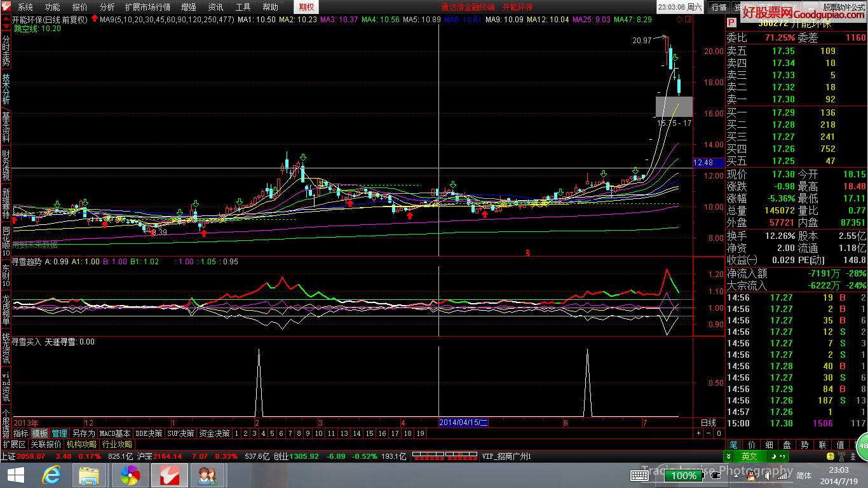This screenshot has width=868, height=488.
Task: Open the 资讯 menu
Action: click(216, 7)
